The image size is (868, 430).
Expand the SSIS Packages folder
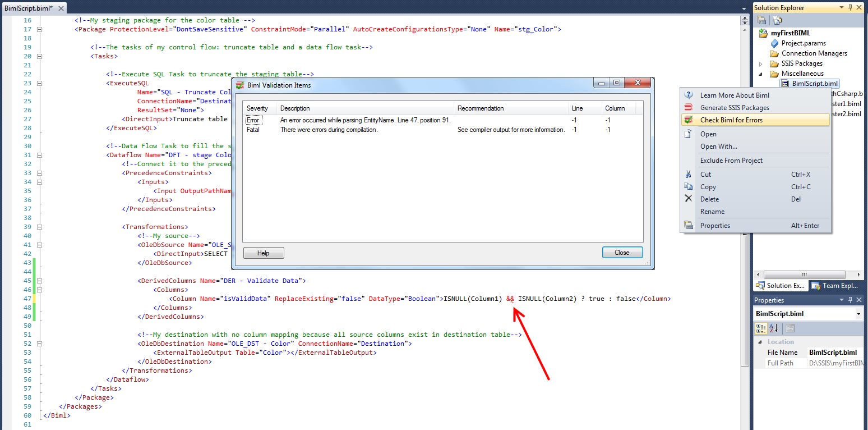[x=761, y=63]
